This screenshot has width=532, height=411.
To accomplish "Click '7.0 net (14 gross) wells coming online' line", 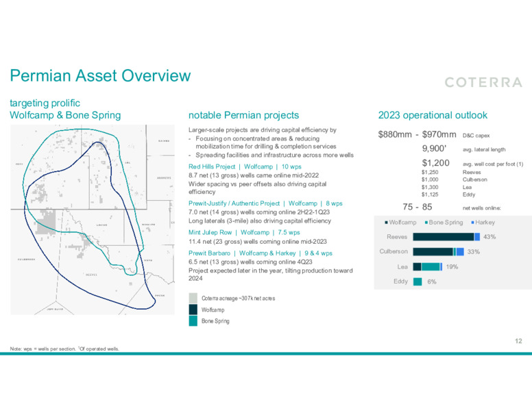I will tap(259, 212).
